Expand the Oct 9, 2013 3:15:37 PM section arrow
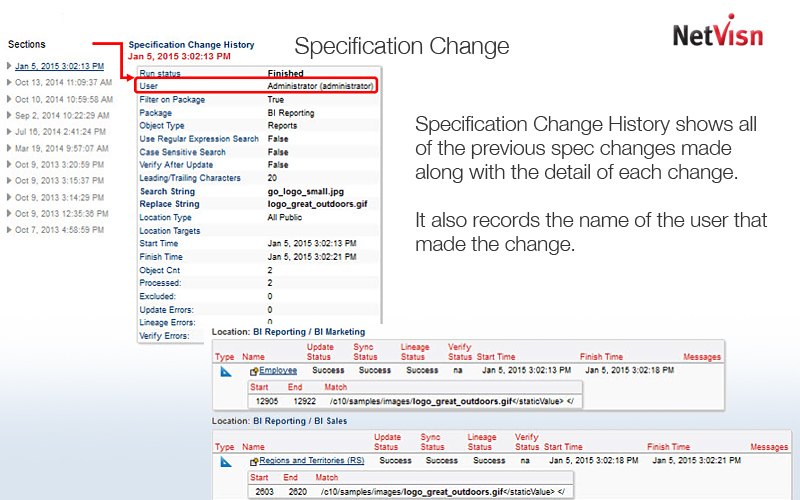The width and height of the screenshot is (800, 500). (x=9, y=181)
